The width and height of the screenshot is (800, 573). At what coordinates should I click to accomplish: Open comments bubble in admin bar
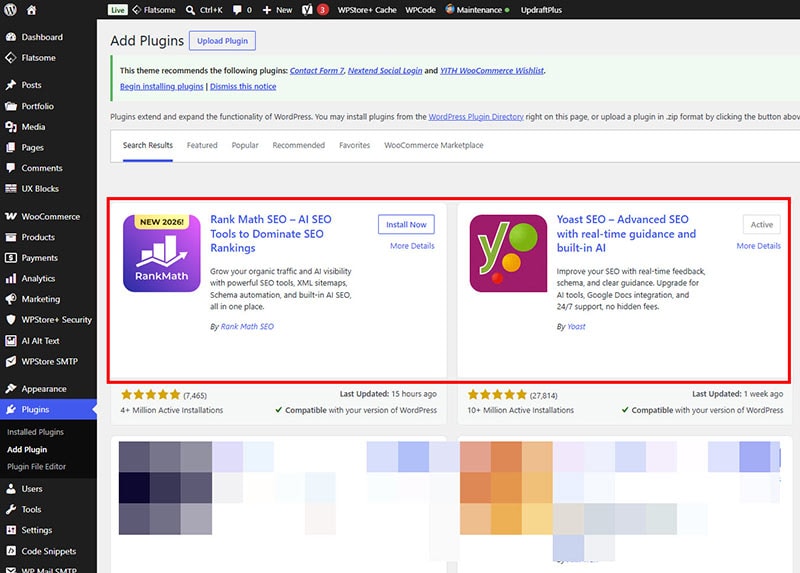click(x=242, y=10)
